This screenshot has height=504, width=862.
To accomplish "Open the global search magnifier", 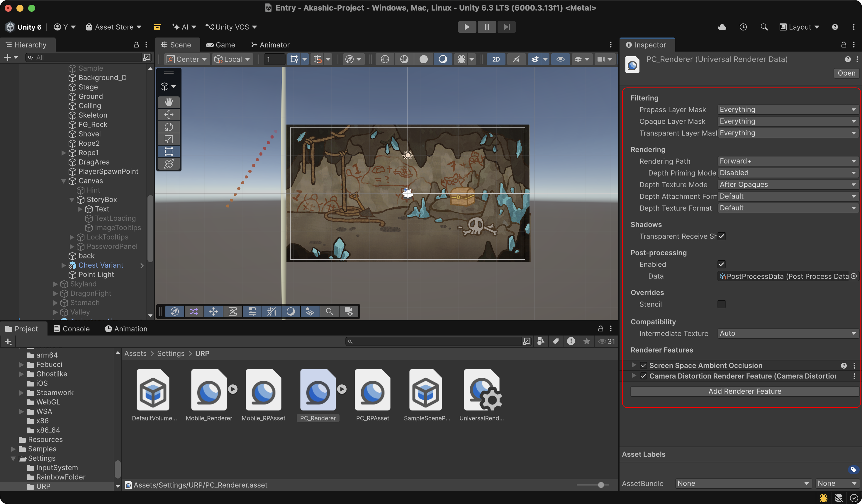I will 764,27.
